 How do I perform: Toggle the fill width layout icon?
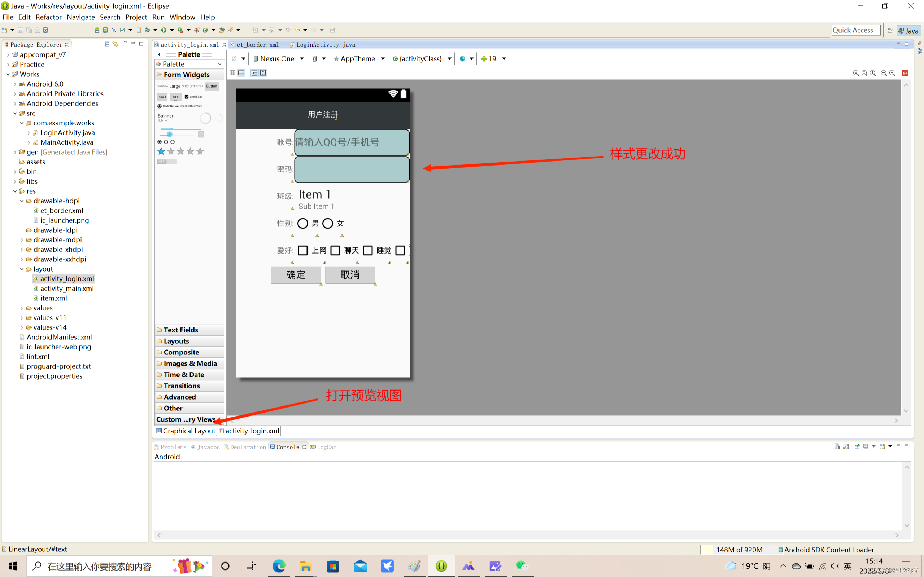tap(255, 73)
